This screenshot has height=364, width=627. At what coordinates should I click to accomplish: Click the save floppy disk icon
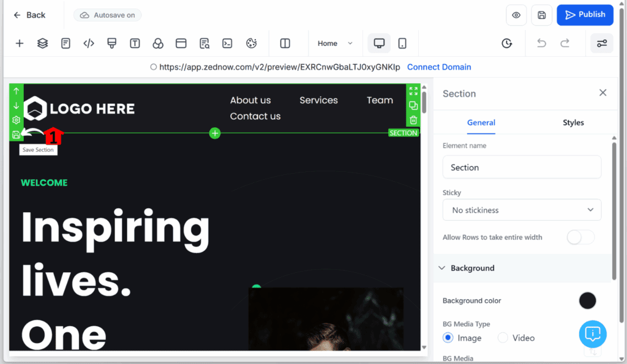click(x=541, y=15)
